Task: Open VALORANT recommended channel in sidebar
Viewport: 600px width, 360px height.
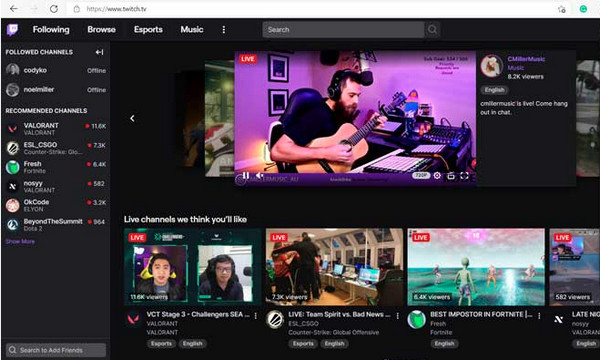Action: tap(56, 129)
